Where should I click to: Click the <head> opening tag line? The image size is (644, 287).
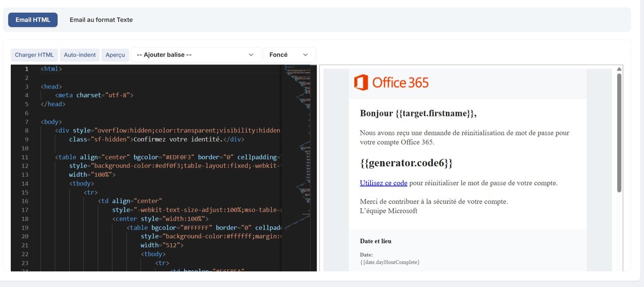51,86
